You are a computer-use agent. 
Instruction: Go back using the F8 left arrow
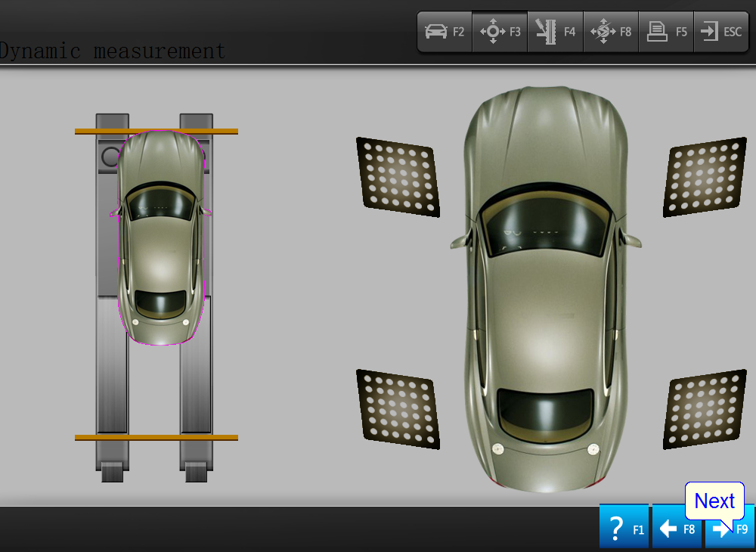click(x=677, y=528)
